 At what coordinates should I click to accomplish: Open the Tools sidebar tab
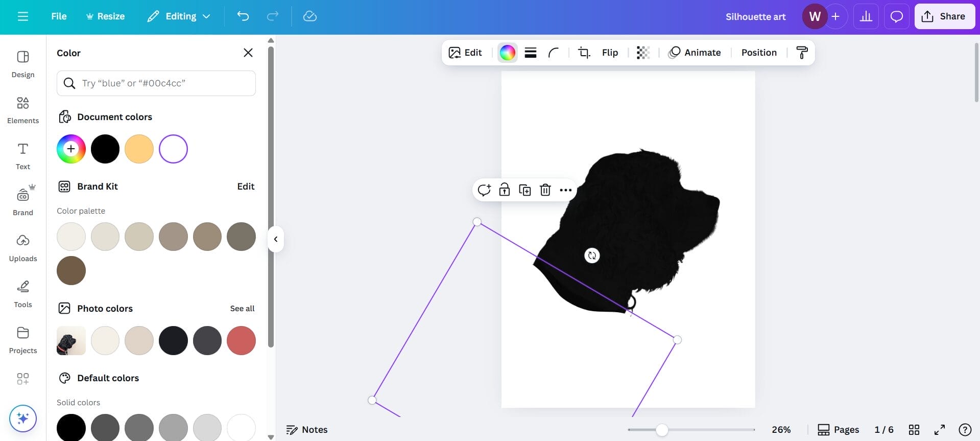23,294
